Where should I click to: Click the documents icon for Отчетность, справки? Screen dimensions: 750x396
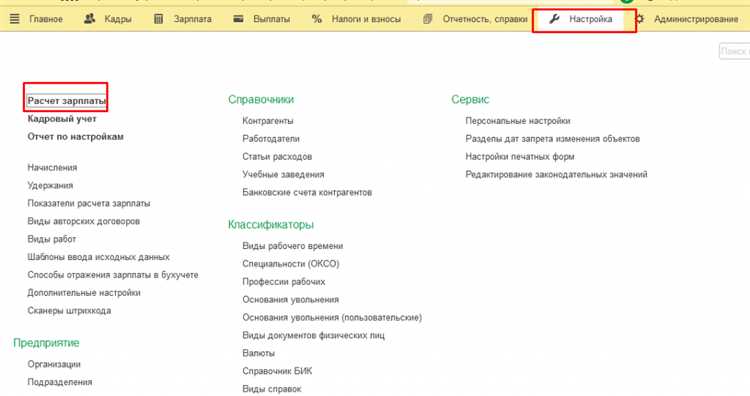click(x=428, y=19)
